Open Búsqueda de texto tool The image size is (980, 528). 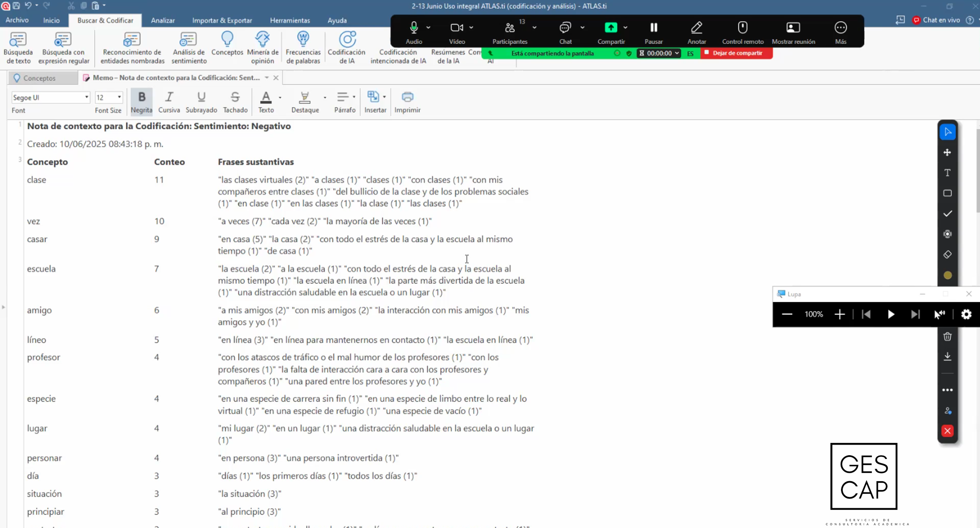point(18,48)
